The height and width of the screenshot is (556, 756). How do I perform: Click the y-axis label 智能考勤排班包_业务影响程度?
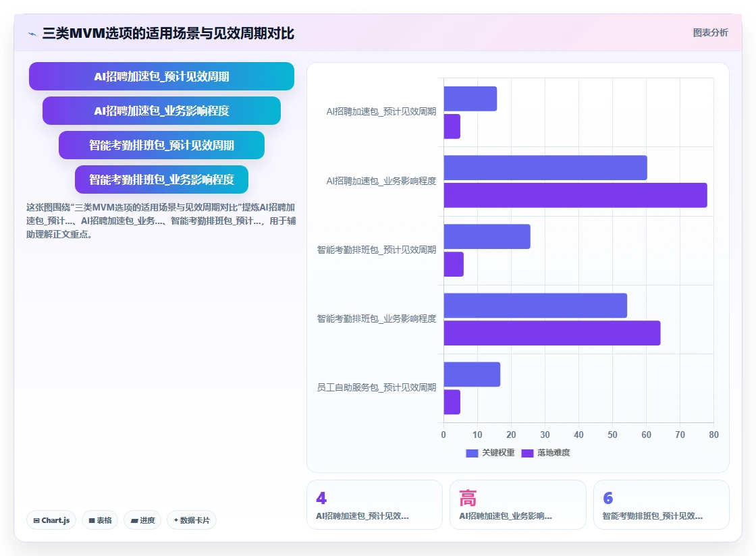(x=376, y=319)
